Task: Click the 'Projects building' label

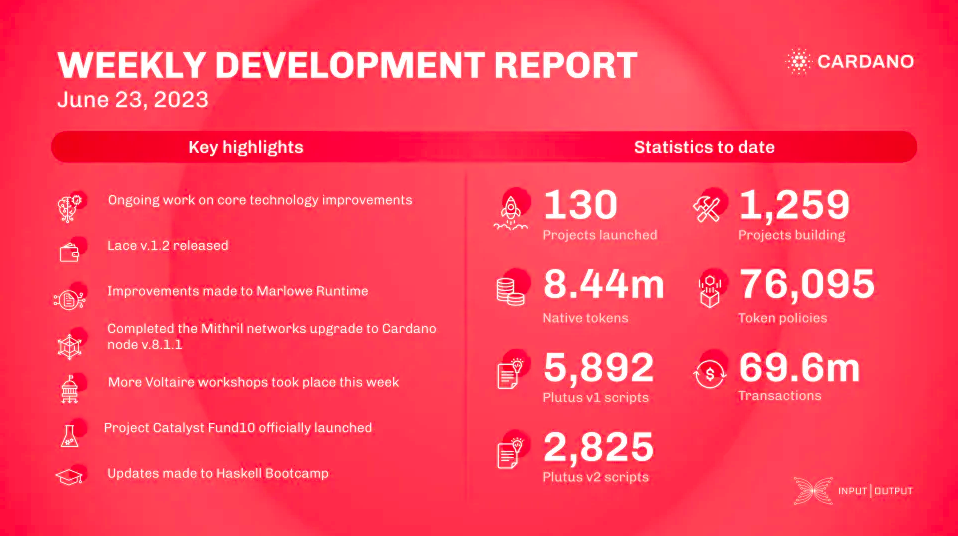Action: click(x=792, y=235)
